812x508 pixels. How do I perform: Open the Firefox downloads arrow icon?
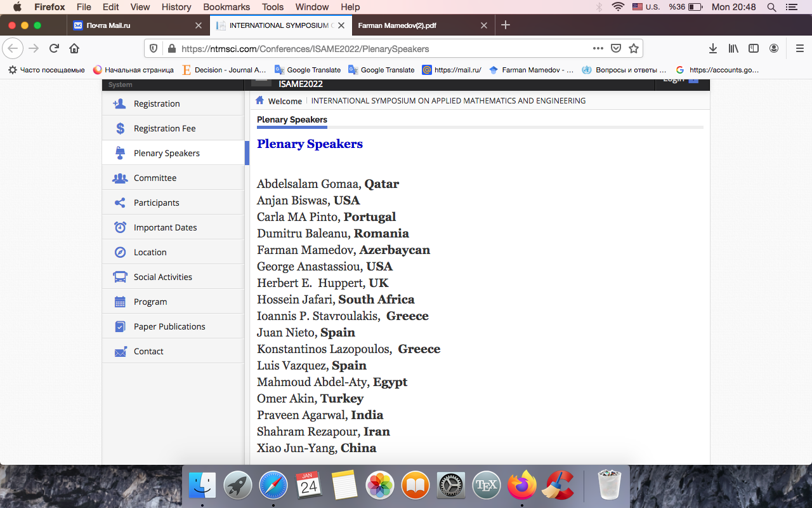713,49
